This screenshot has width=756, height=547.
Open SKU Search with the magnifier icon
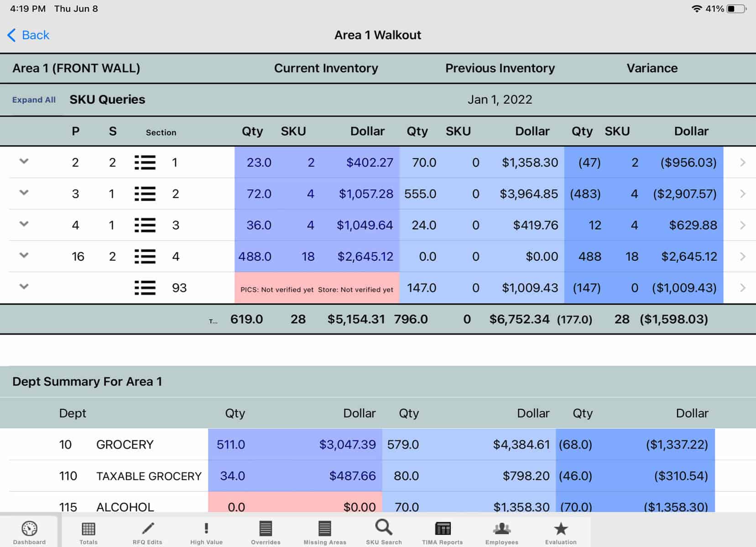coord(383,531)
